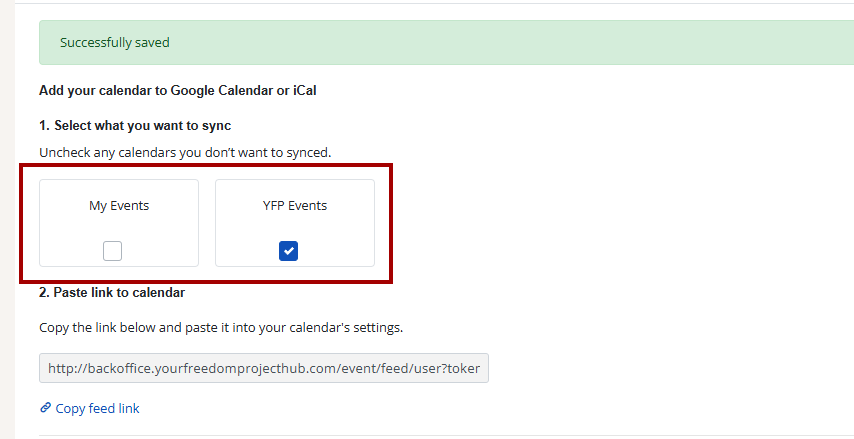Uncheck the YFP Events checkbox
The width and height of the screenshot is (854, 439).
tap(288, 251)
